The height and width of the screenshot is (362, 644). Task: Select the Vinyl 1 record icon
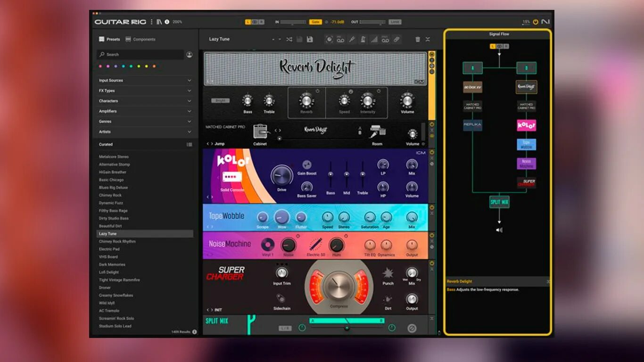pyautogui.click(x=268, y=245)
